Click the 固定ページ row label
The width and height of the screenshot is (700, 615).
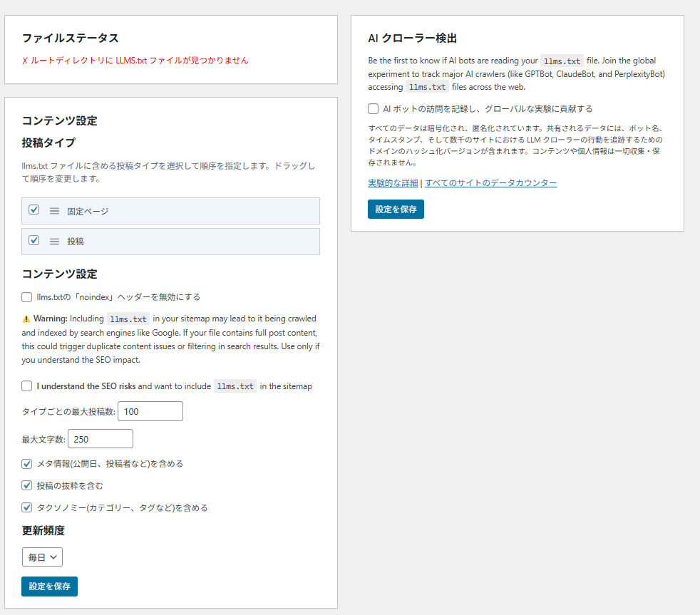pyautogui.click(x=88, y=211)
